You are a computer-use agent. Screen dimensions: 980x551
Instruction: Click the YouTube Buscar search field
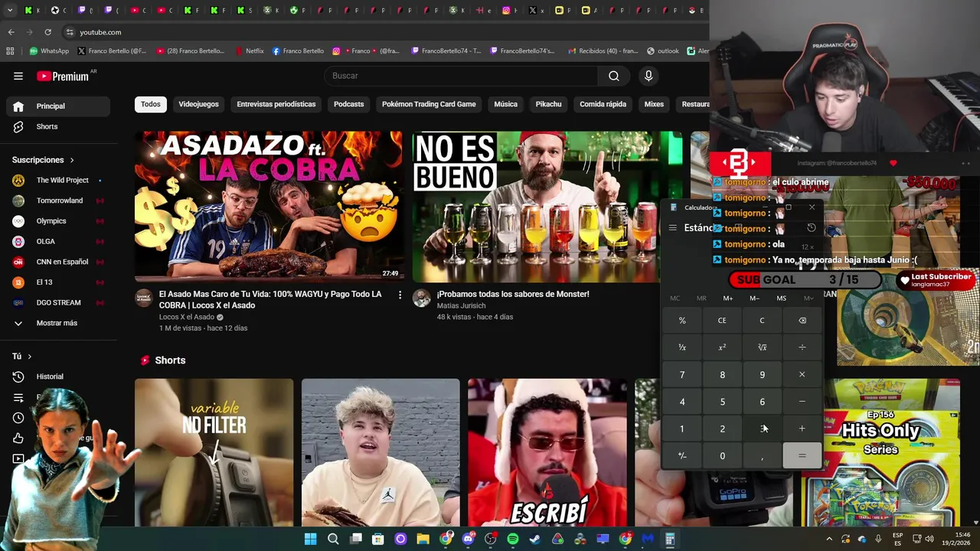pos(462,76)
